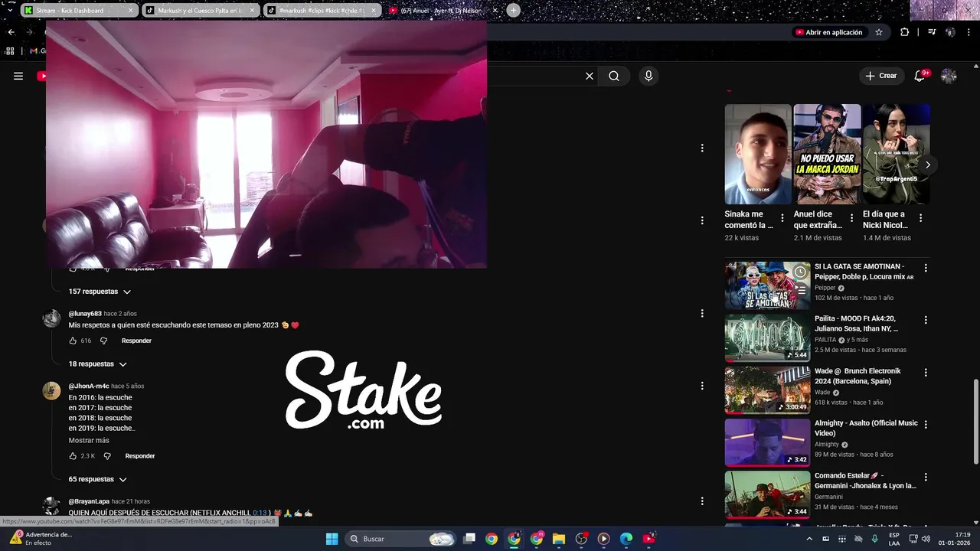Viewport: 980px width, 551px height.
Task: Expand the 65 respuestas replies
Action: click(97, 479)
